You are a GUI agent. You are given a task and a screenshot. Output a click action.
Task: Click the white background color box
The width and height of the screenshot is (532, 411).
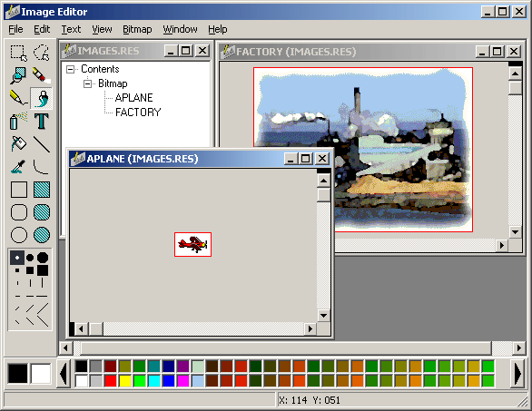pyautogui.click(x=41, y=374)
